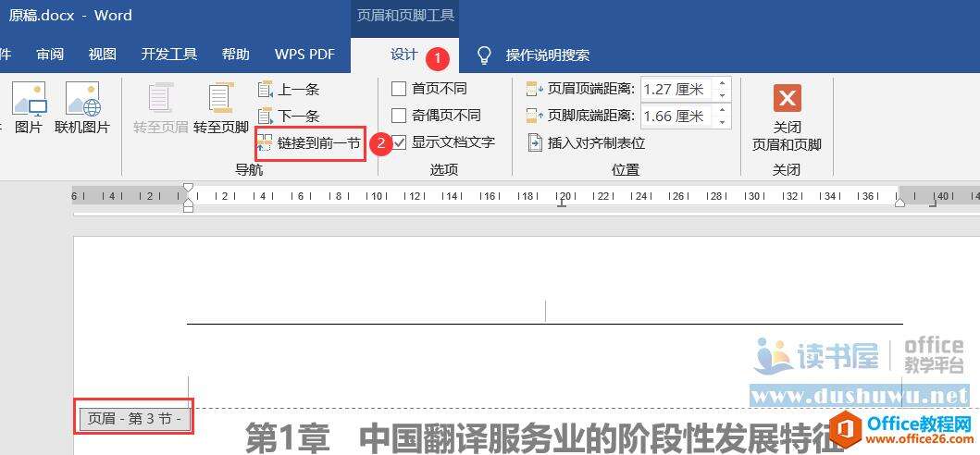980x455 pixels.
Task: Decrease 页眉顶端距离 with down arrow
Action: (x=723, y=95)
